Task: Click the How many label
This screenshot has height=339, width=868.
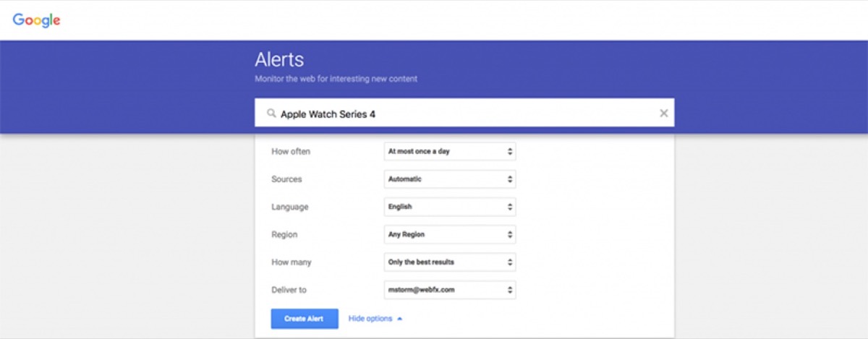Action: coord(292,262)
